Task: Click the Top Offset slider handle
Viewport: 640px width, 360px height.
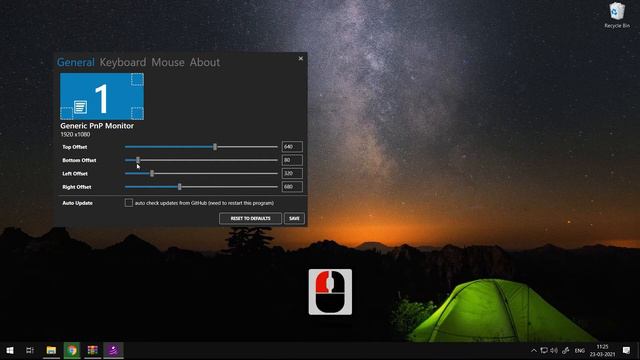Action: [215, 147]
